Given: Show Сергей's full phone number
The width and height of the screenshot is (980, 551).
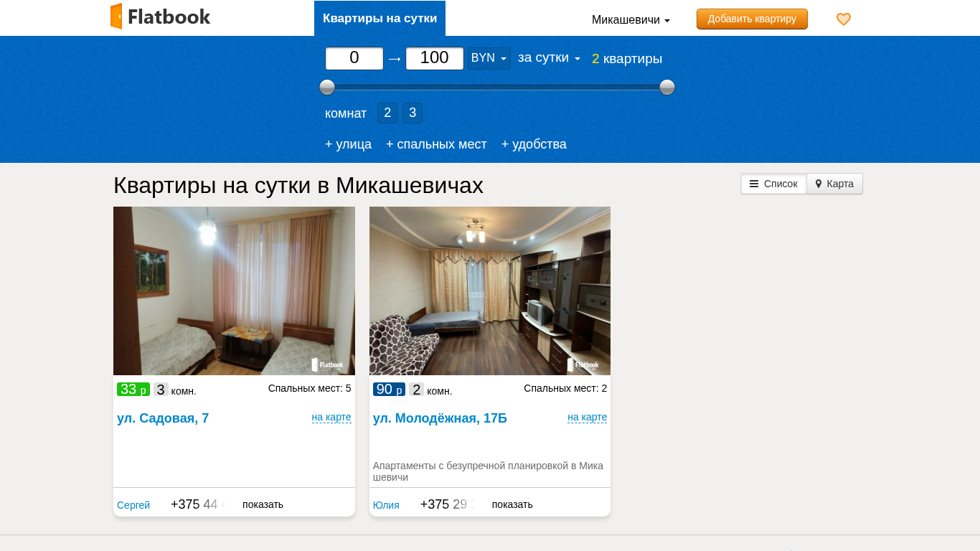Looking at the screenshot, I should point(263,504).
